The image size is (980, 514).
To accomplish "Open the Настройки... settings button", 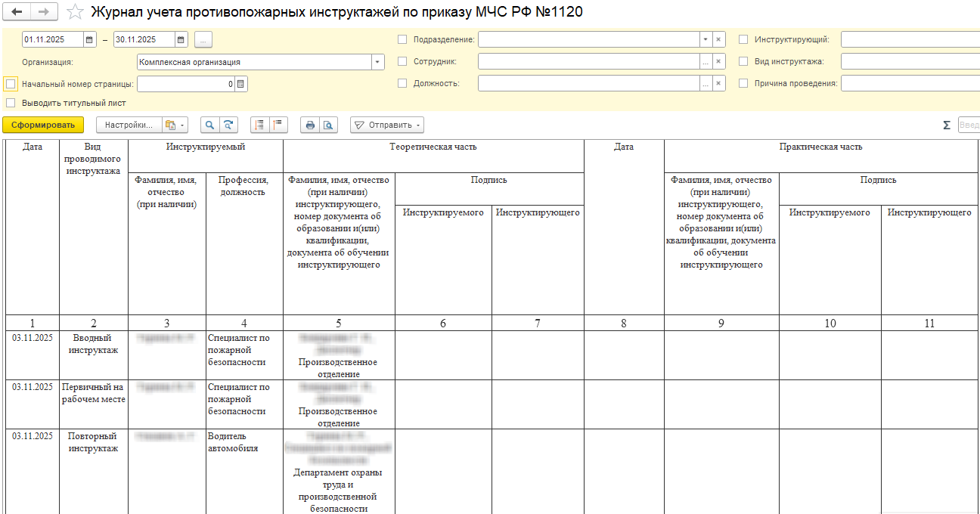I will tap(129, 125).
